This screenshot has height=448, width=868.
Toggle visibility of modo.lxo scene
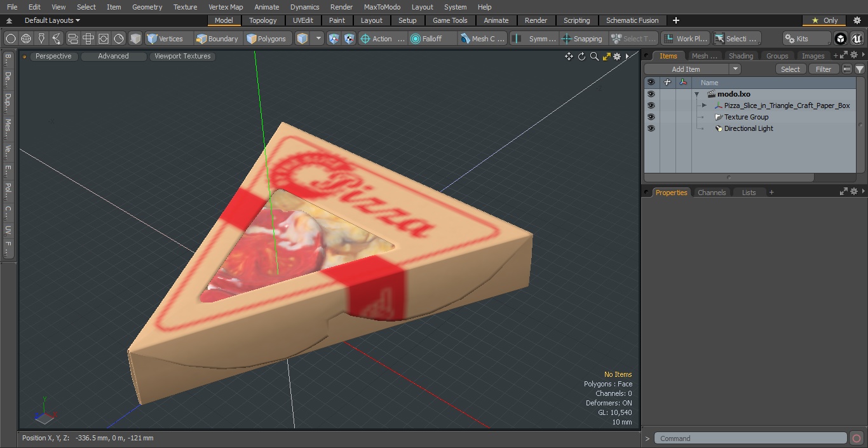651,94
